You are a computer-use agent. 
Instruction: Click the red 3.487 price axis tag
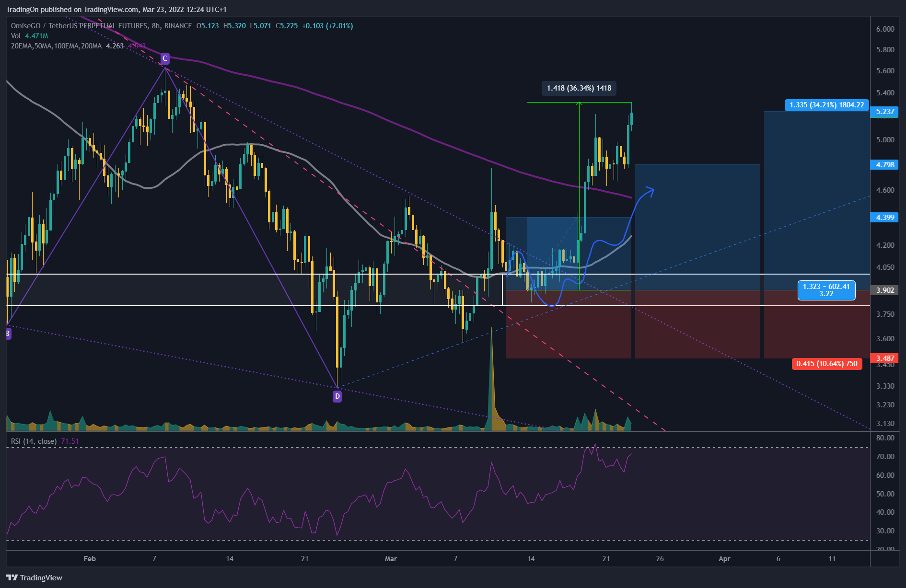tap(885, 358)
